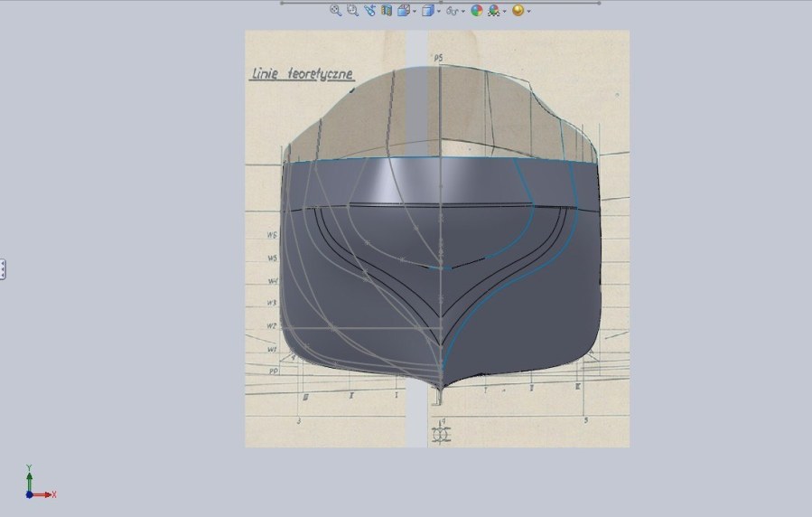This screenshot has height=517, width=812.
Task: Select the Display Style cube icon
Action: coord(428,11)
